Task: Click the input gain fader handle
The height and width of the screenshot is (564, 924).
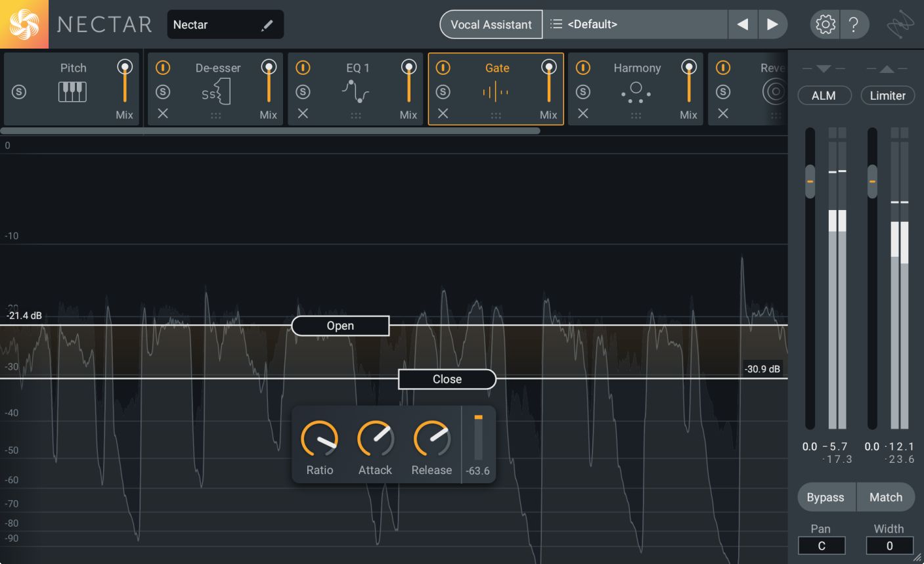Action: click(x=810, y=181)
